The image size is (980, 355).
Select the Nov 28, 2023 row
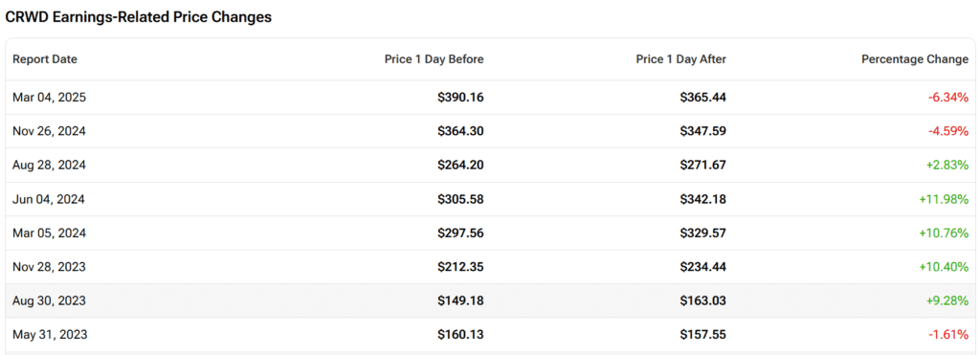490,267
